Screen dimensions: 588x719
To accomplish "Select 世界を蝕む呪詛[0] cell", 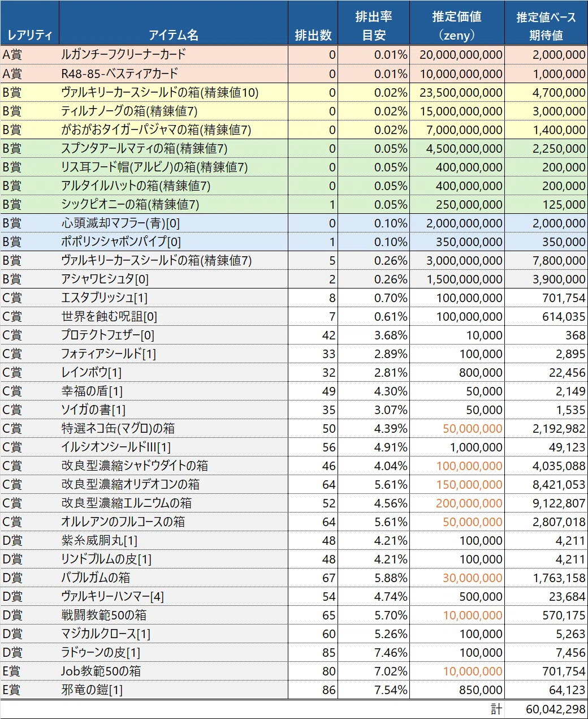I will [x=174, y=316].
